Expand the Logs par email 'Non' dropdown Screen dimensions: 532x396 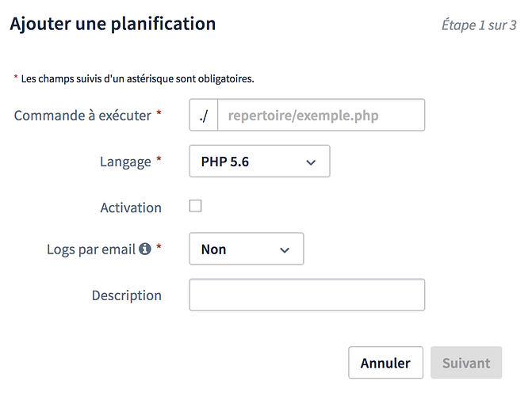click(x=246, y=249)
